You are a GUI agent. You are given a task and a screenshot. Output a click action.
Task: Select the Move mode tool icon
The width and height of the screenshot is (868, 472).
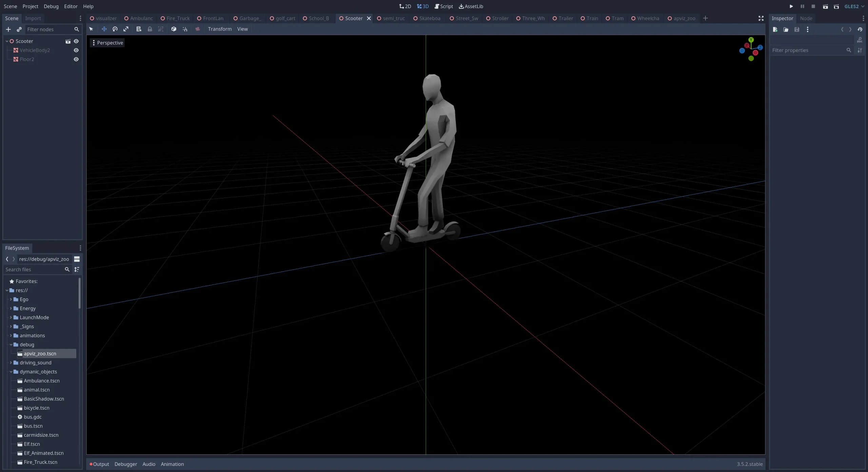tap(104, 29)
